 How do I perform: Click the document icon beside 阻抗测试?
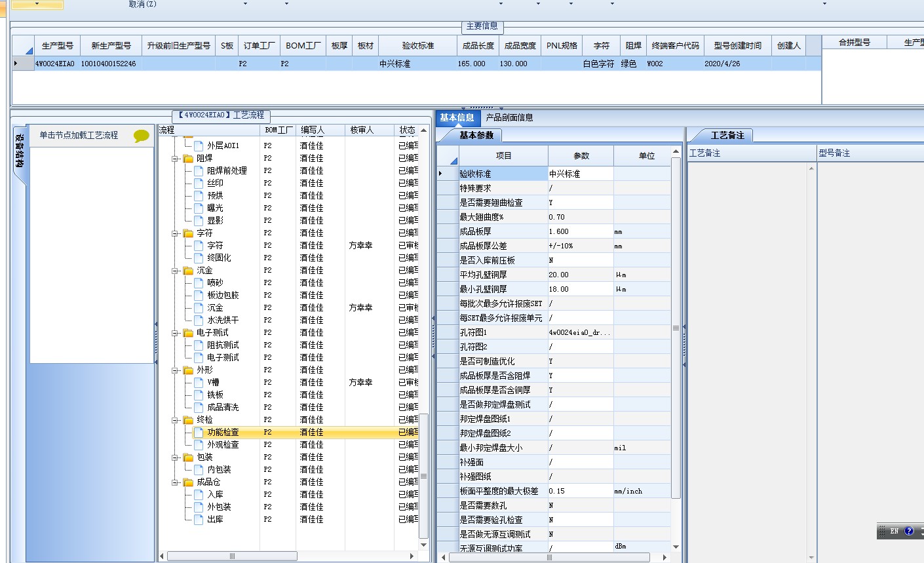click(199, 345)
